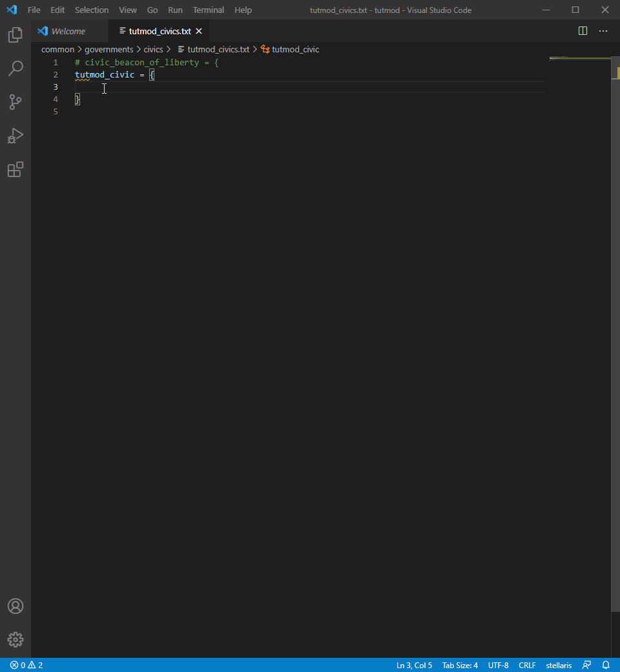Click the VS Code logo icon
Viewport: 620px width, 672px height.
(12, 10)
